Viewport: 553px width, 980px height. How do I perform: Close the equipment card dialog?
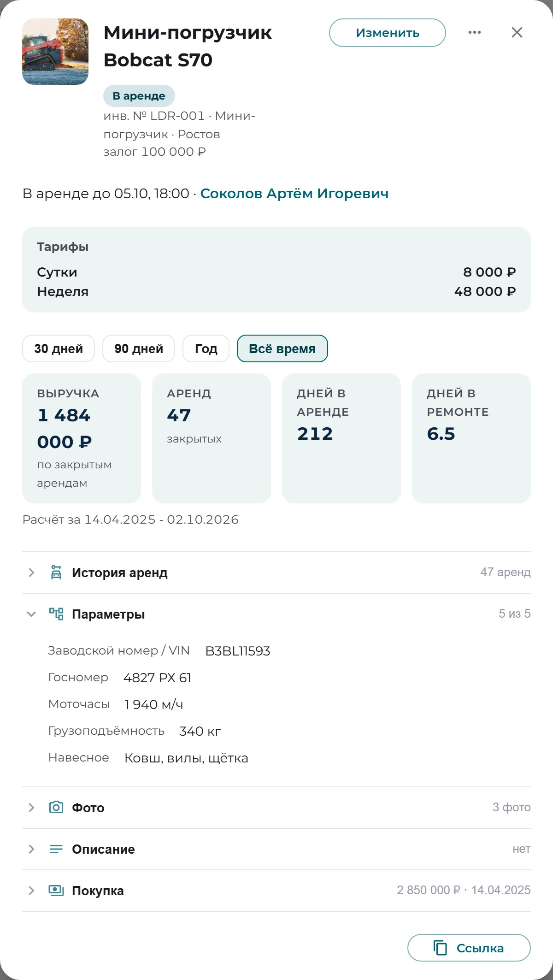[517, 32]
